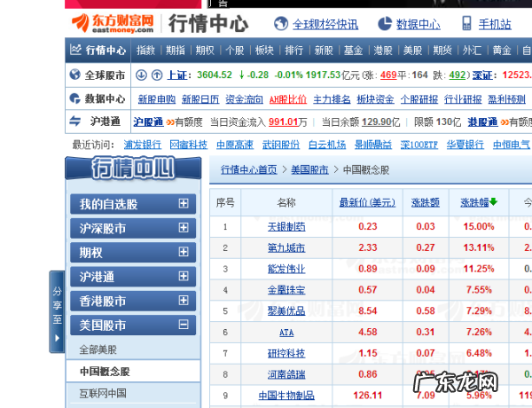Expand the 沪港通 sidebar section
Screen dimensions: 532x408
click(184, 276)
